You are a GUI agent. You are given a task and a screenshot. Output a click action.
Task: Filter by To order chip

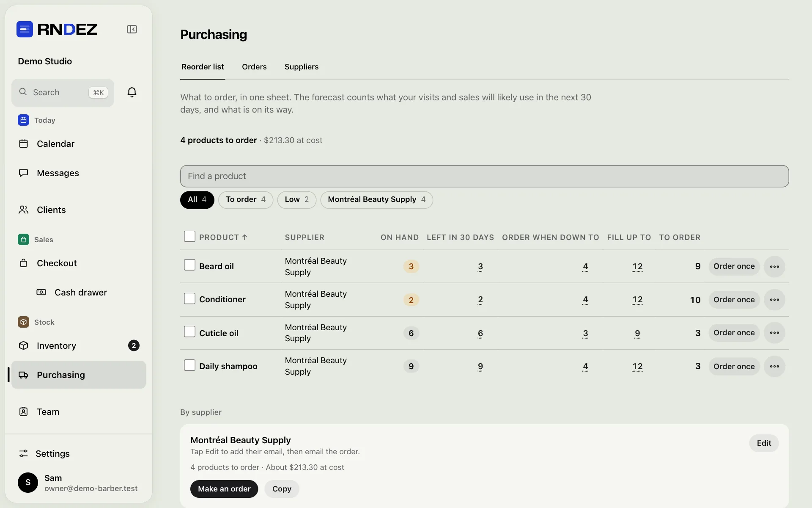(x=246, y=199)
